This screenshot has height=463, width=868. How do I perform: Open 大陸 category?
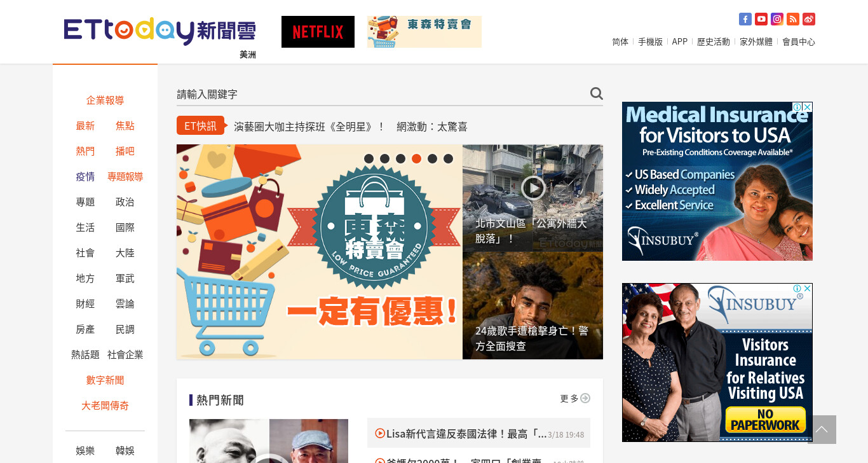click(125, 253)
